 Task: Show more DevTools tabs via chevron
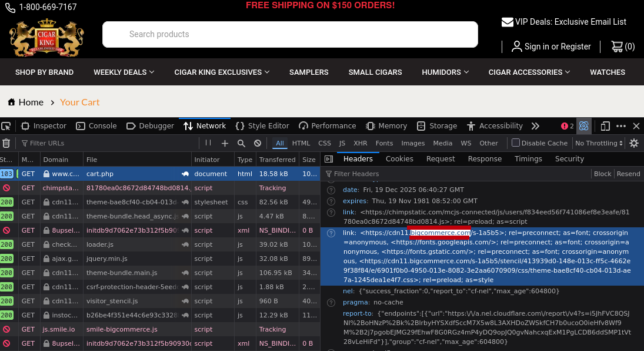[535, 126]
